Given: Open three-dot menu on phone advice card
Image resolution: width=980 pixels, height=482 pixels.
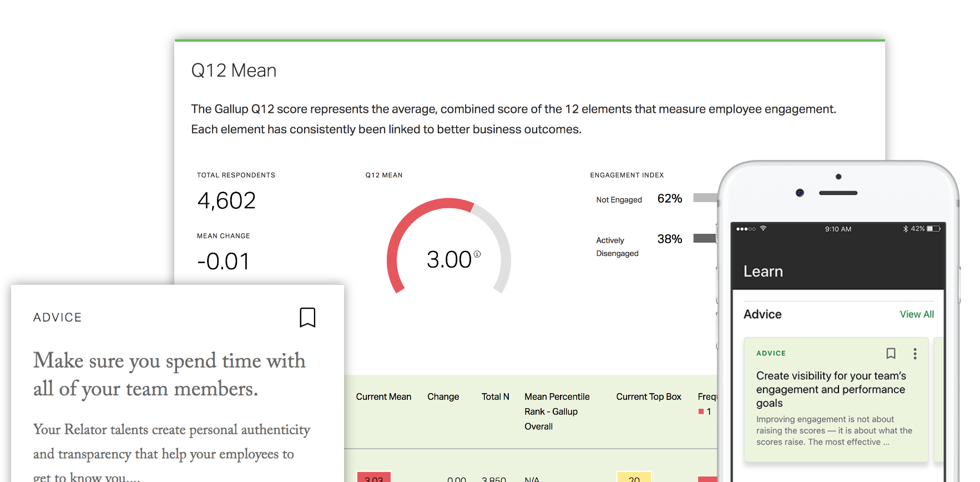Looking at the screenshot, I should 915,354.
